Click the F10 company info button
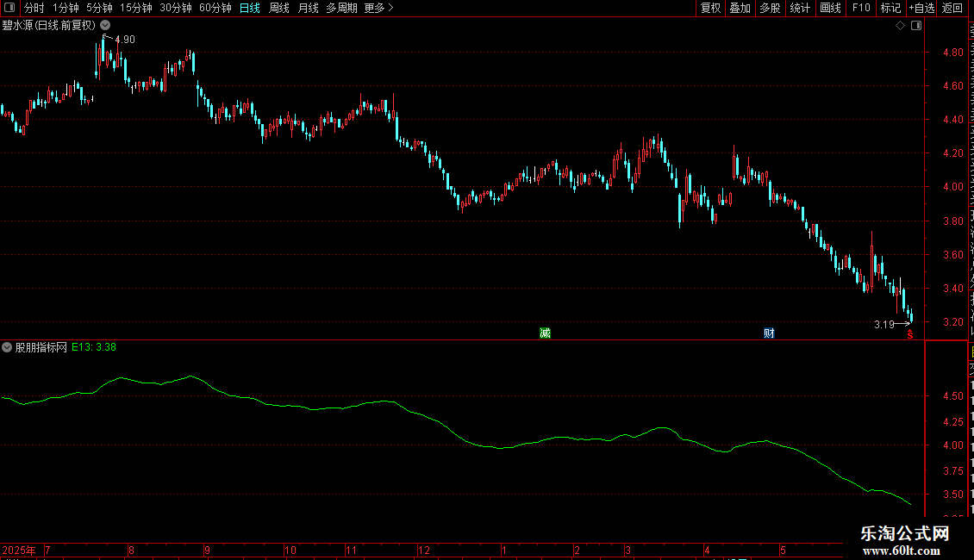The width and height of the screenshot is (974, 560). 861,8
